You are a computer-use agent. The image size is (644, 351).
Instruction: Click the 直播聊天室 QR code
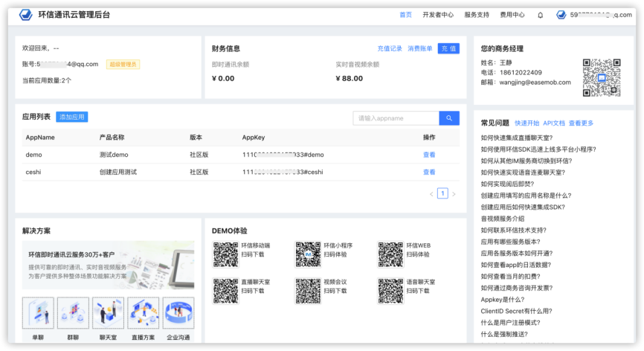[225, 291]
